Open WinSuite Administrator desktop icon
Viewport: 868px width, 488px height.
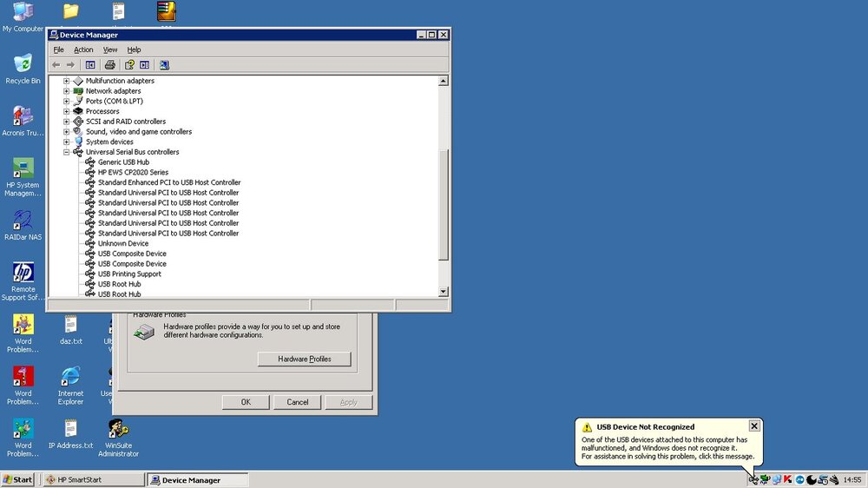click(x=118, y=437)
